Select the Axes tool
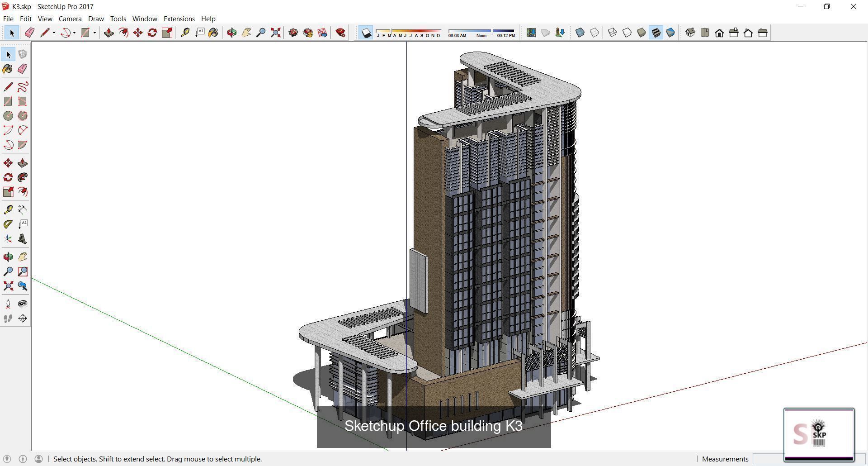Viewport: 868px width, 466px height. (x=8, y=239)
